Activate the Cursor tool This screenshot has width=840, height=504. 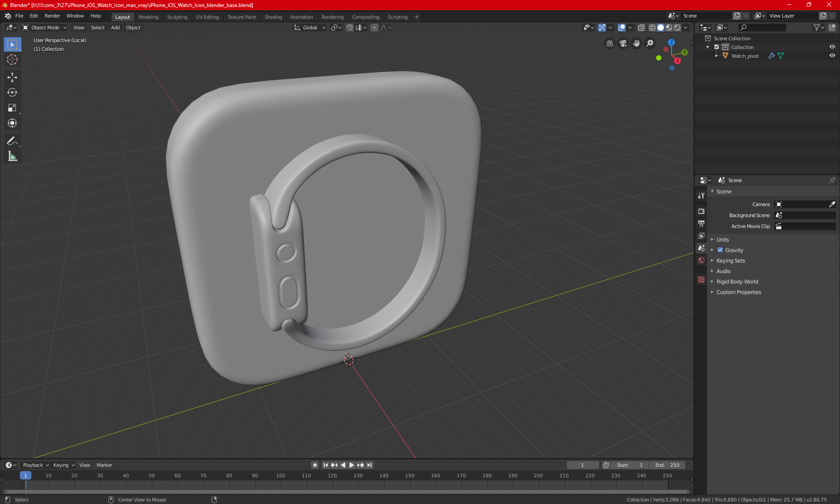[x=12, y=59]
